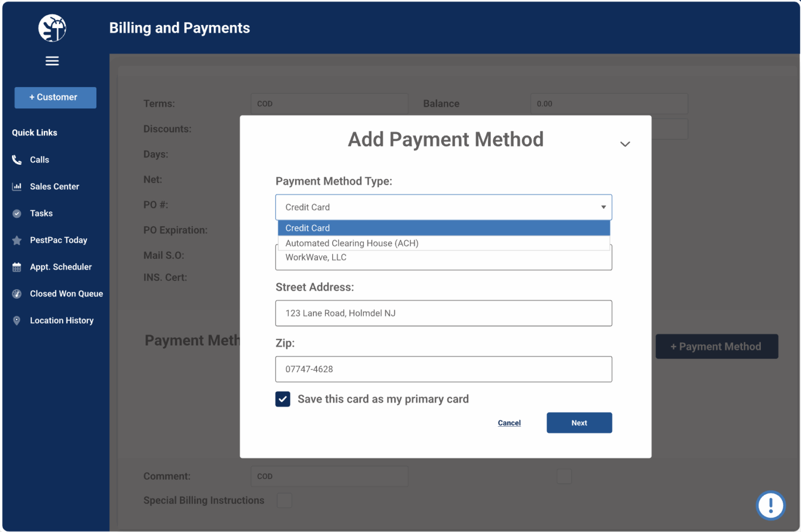Click inside the Zip code input field
This screenshot has height=532, width=801.
pyautogui.click(x=443, y=369)
